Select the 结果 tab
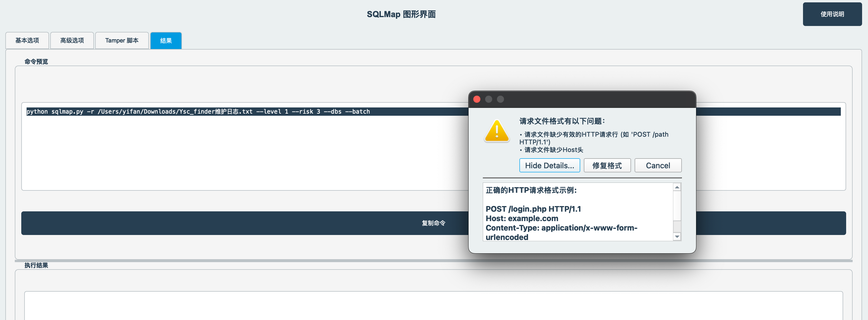The width and height of the screenshot is (868, 320). pyautogui.click(x=166, y=41)
